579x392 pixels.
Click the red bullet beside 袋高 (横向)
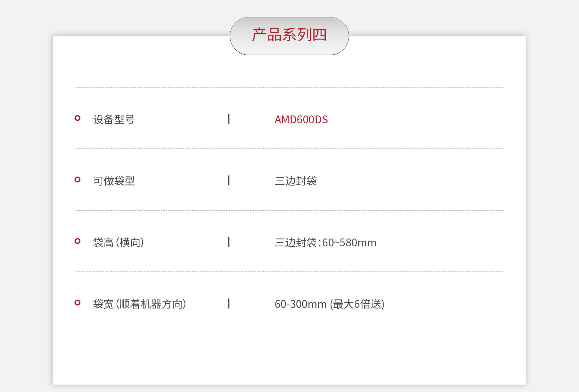click(x=78, y=241)
